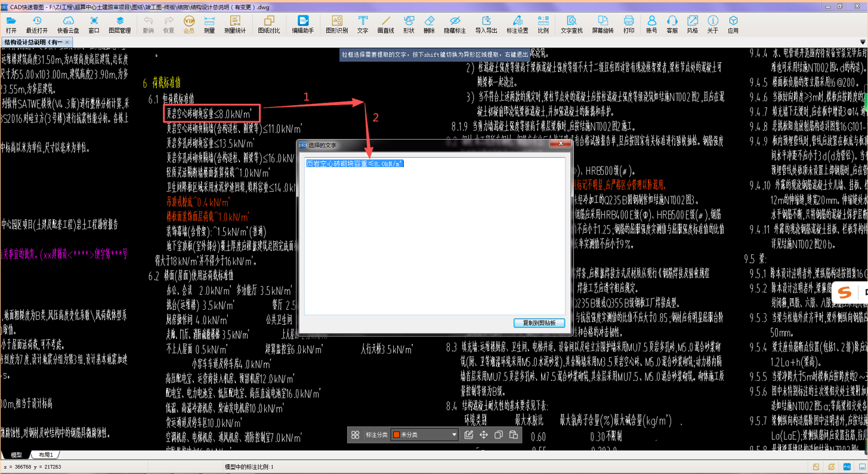Open 图形识别 shape recognition tool

pos(336,24)
